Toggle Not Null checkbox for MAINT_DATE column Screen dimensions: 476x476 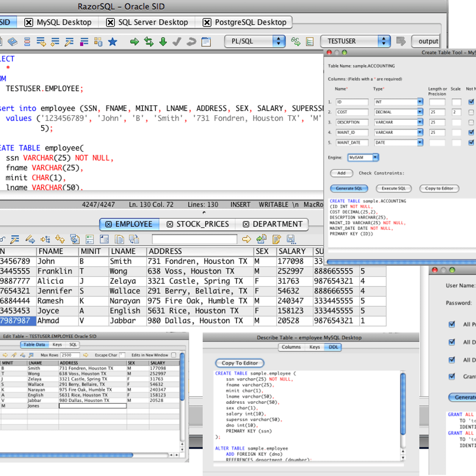click(x=471, y=143)
